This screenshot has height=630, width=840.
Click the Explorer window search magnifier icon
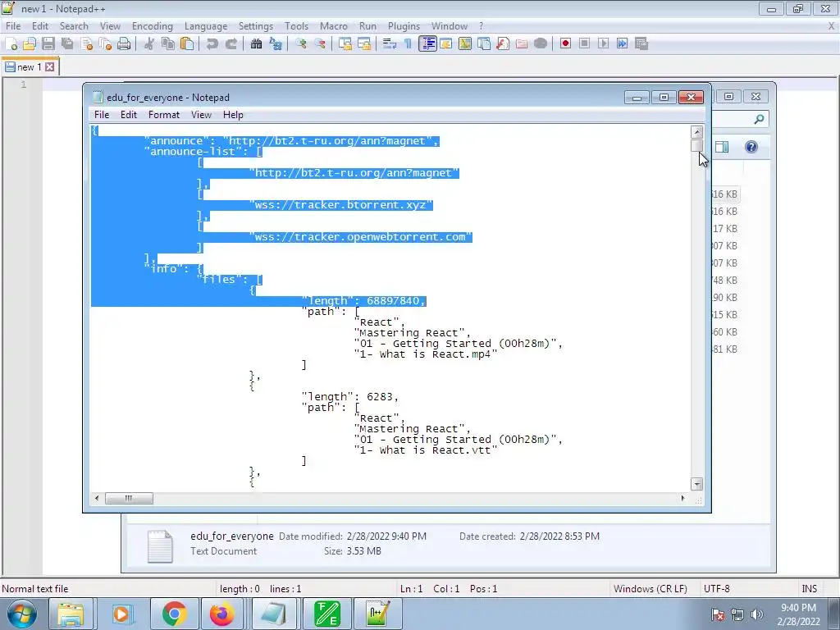(x=759, y=120)
